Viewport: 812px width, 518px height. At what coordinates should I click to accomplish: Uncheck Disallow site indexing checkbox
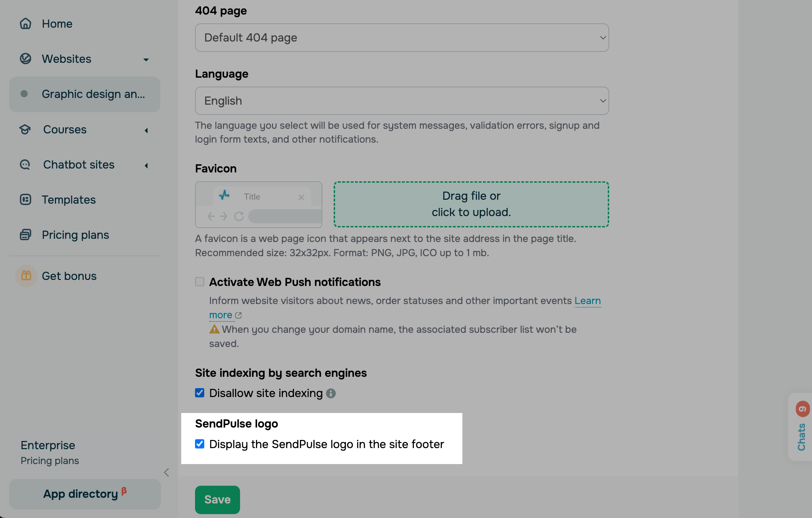point(200,393)
